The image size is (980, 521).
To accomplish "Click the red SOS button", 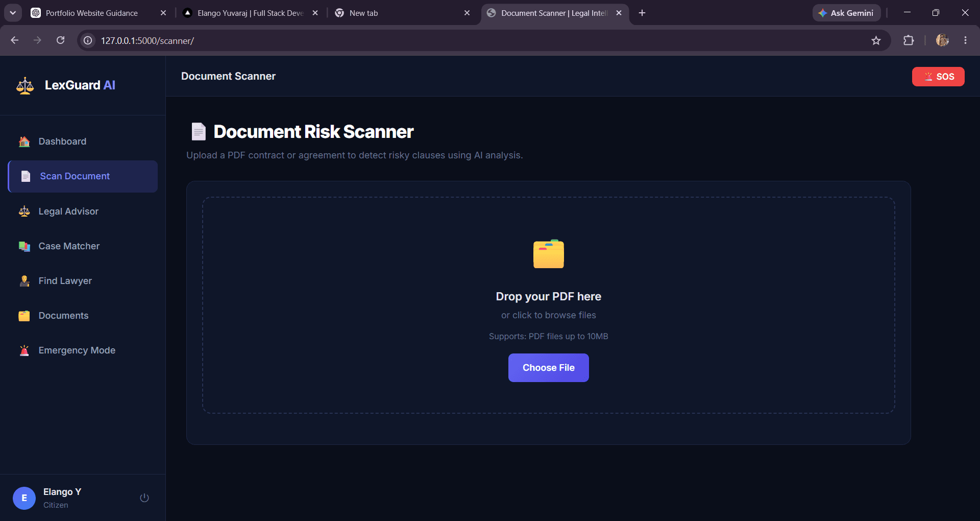I will point(938,77).
